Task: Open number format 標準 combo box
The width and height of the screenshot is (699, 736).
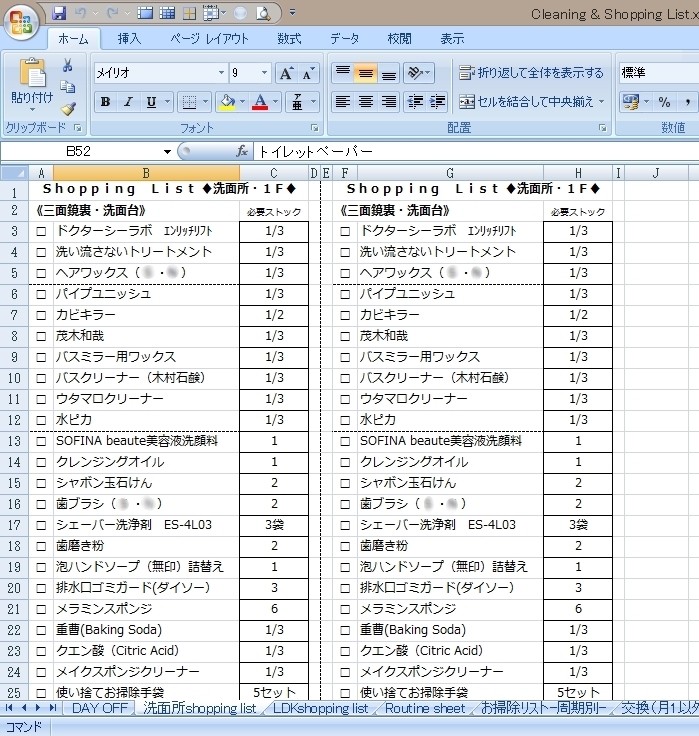Action: tap(659, 73)
